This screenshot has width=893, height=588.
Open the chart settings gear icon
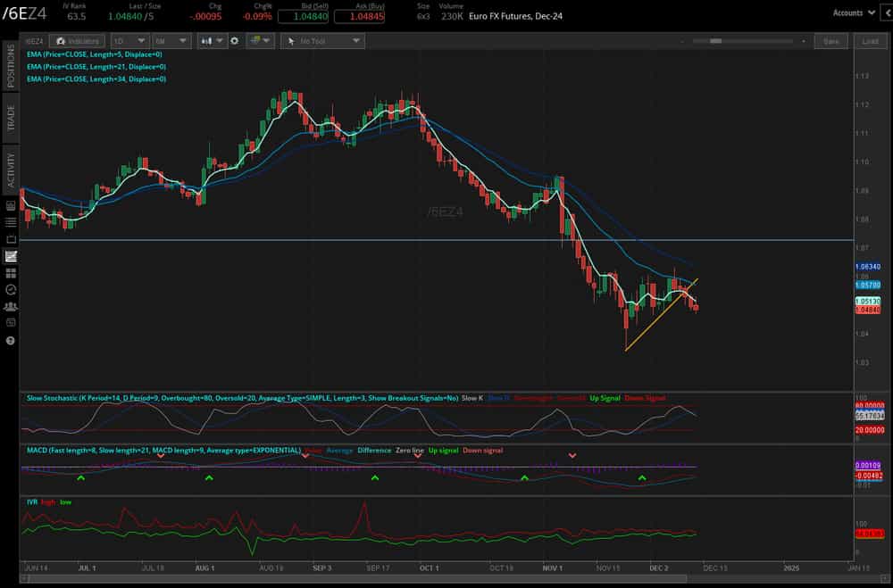point(232,40)
